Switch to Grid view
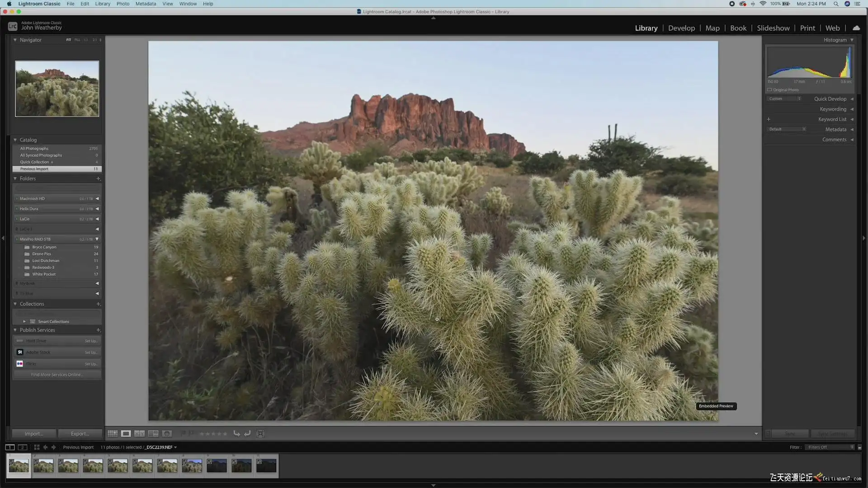Viewport: 868px width, 488px height. coord(113,434)
